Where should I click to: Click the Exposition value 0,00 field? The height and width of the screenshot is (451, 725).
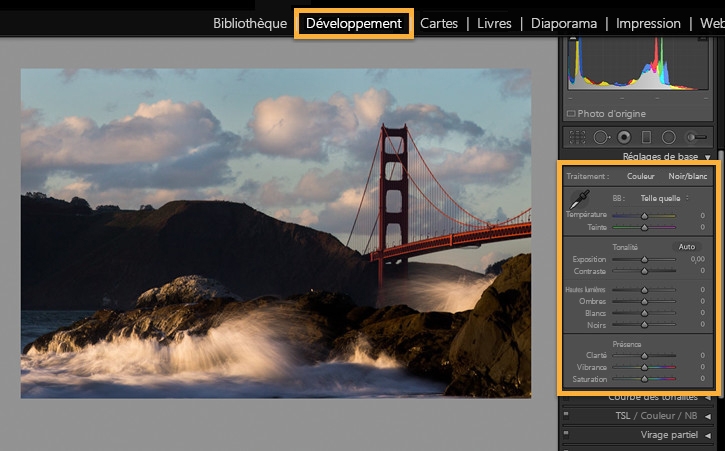[x=697, y=259]
